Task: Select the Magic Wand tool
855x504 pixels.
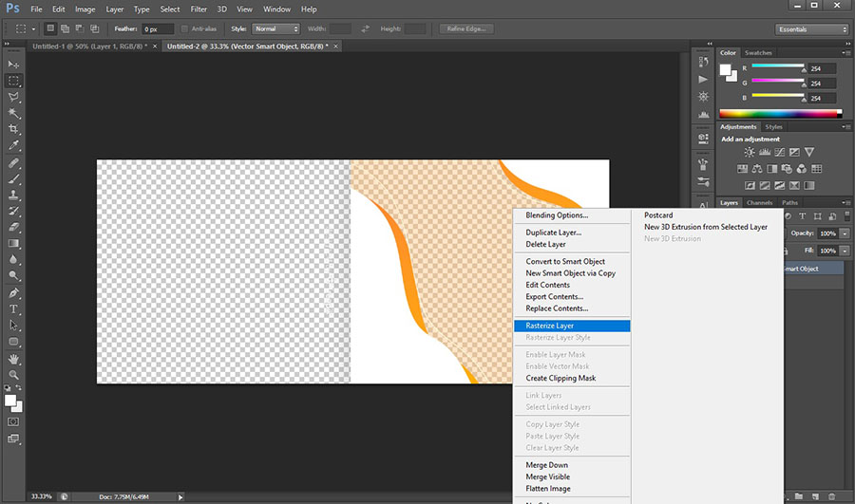Action: click(14, 113)
